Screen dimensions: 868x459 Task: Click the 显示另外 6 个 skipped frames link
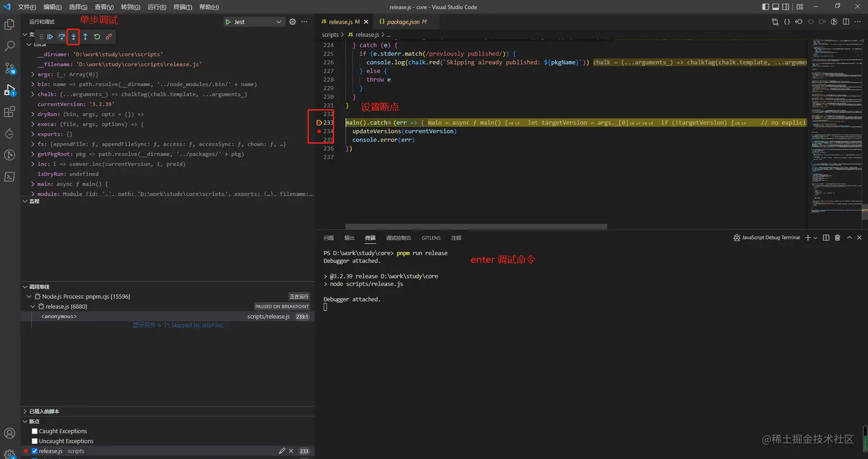[x=178, y=325]
